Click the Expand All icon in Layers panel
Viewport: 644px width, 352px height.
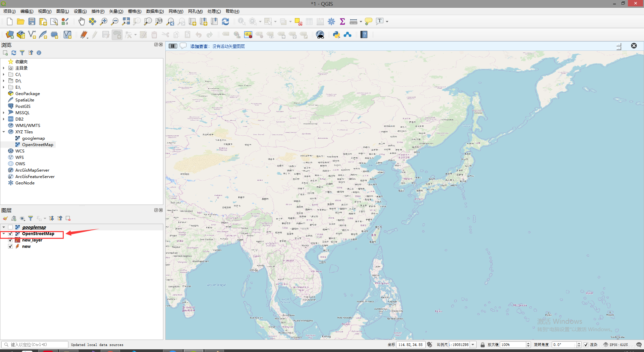[51, 218]
